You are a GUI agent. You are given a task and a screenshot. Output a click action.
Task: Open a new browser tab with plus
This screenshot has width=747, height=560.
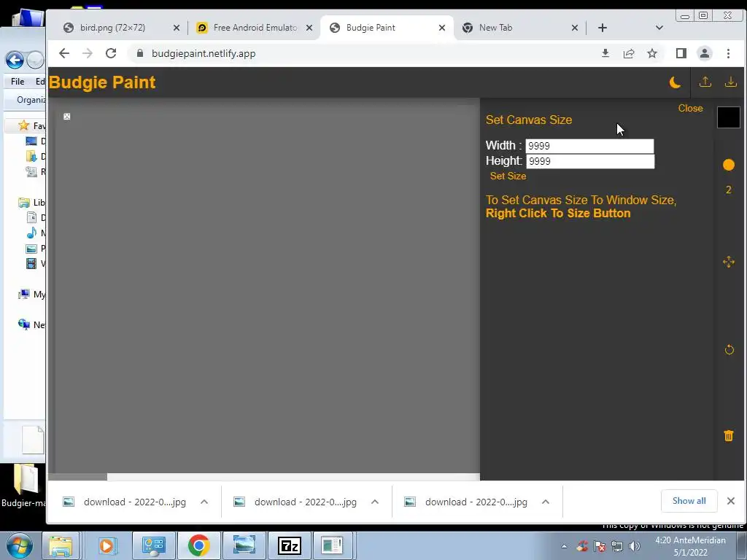click(602, 28)
